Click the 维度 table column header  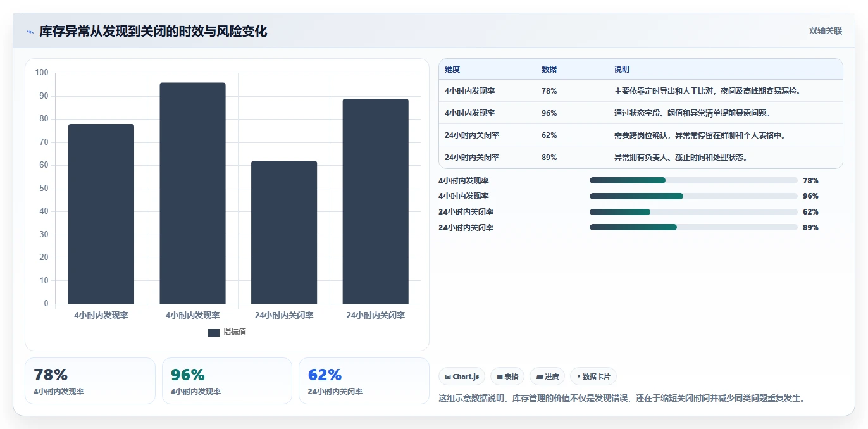tap(452, 70)
